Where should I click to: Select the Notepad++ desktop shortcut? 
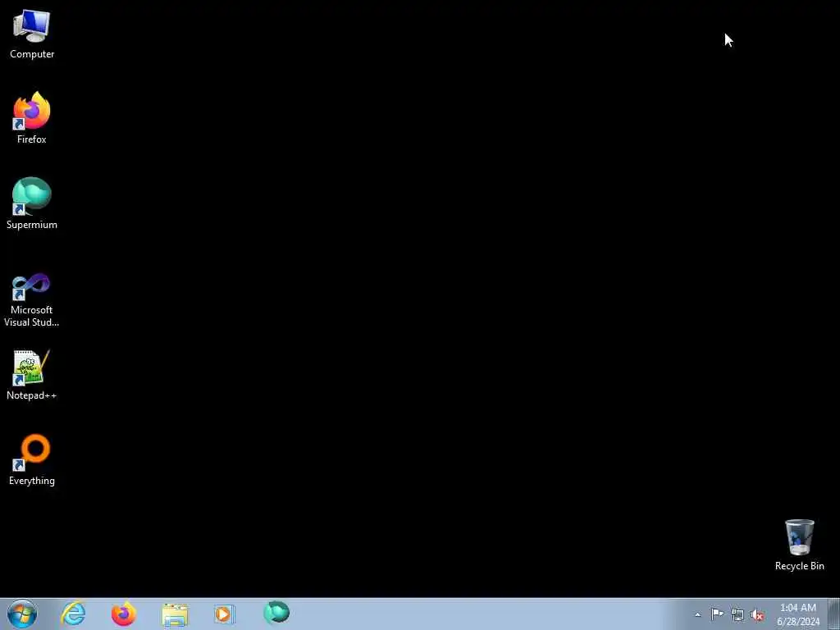click(x=32, y=375)
